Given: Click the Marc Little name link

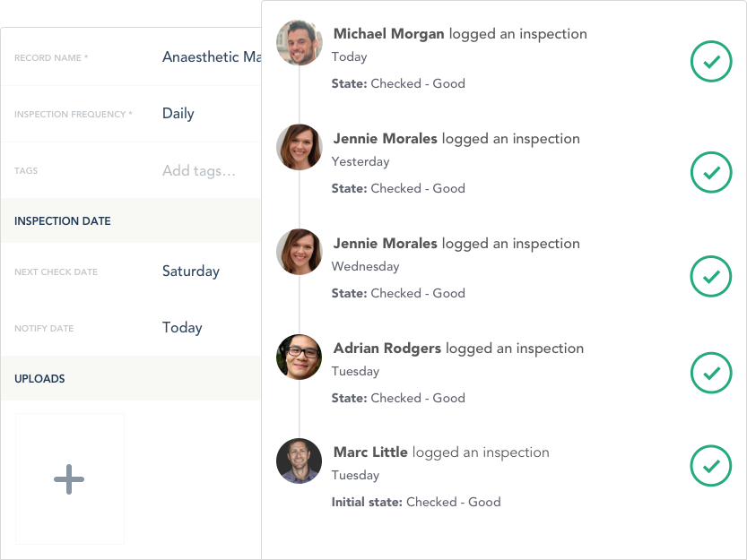Looking at the screenshot, I should (x=370, y=452).
